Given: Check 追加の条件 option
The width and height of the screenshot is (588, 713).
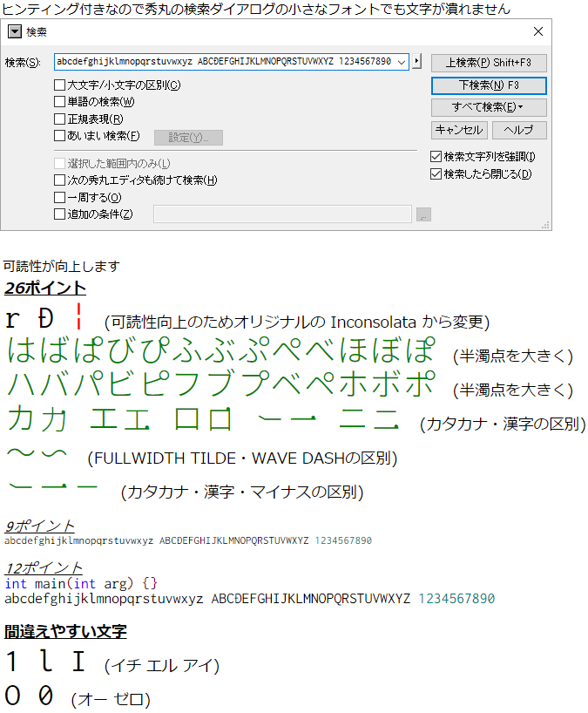Looking at the screenshot, I should 60,214.
